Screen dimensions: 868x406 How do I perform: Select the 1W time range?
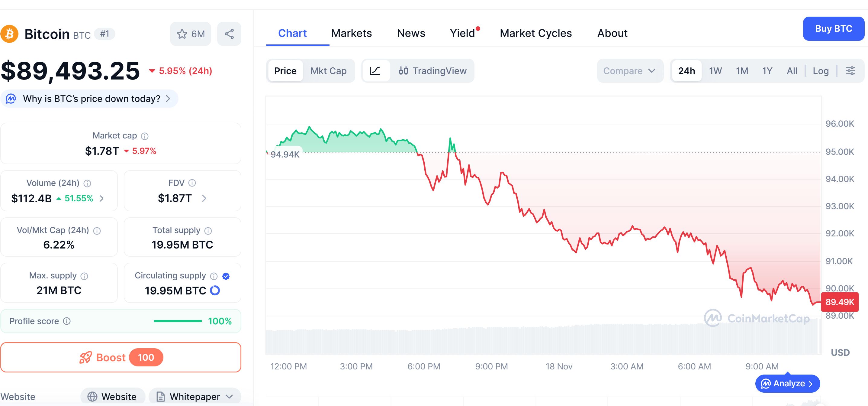(x=715, y=71)
